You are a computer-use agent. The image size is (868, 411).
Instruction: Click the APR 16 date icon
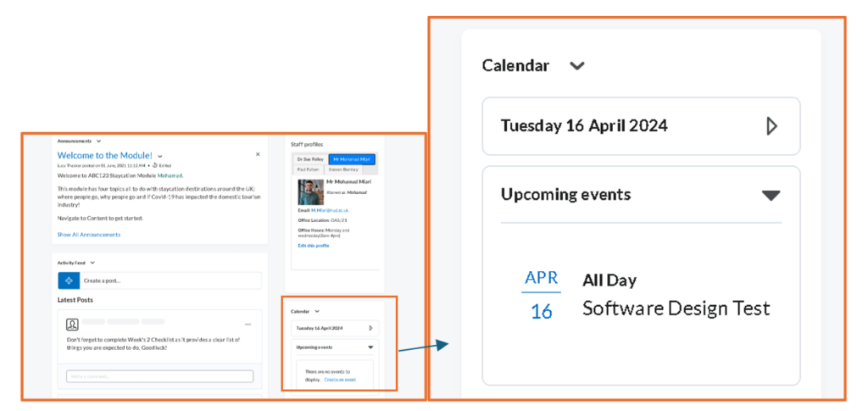(x=542, y=296)
